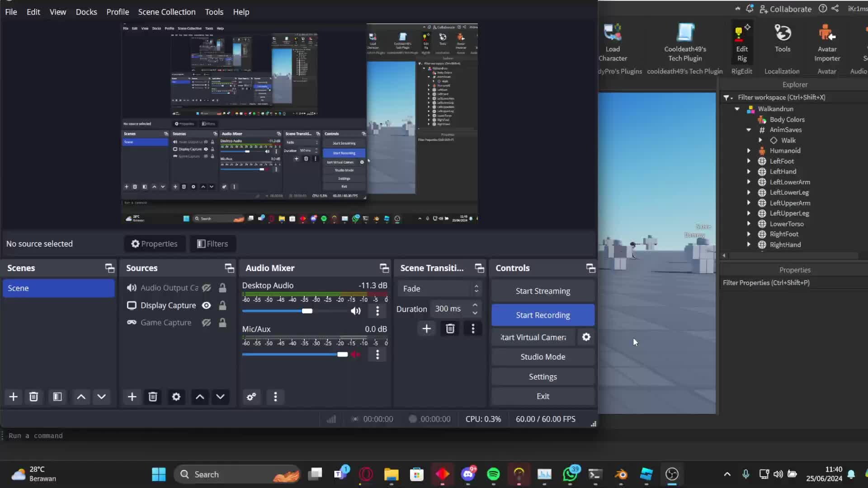Open advanced audio properties gears icon
The height and width of the screenshot is (488, 868).
click(x=251, y=397)
